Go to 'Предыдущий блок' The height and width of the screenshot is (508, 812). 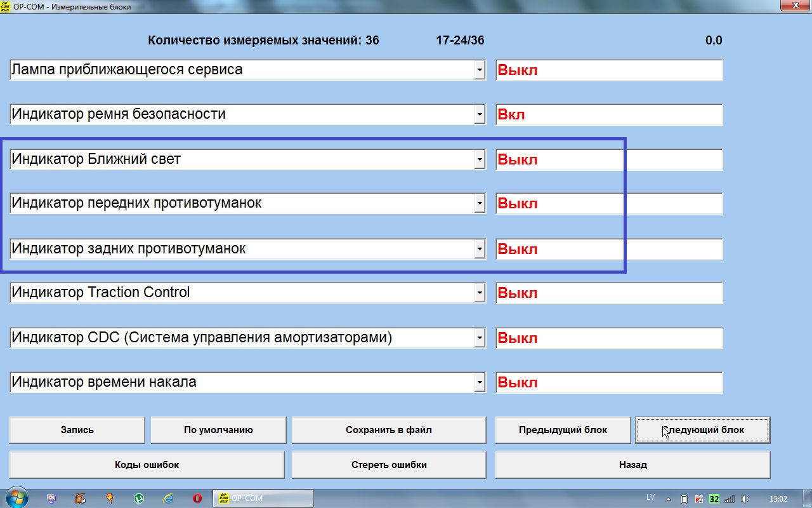pyautogui.click(x=563, y=430)
